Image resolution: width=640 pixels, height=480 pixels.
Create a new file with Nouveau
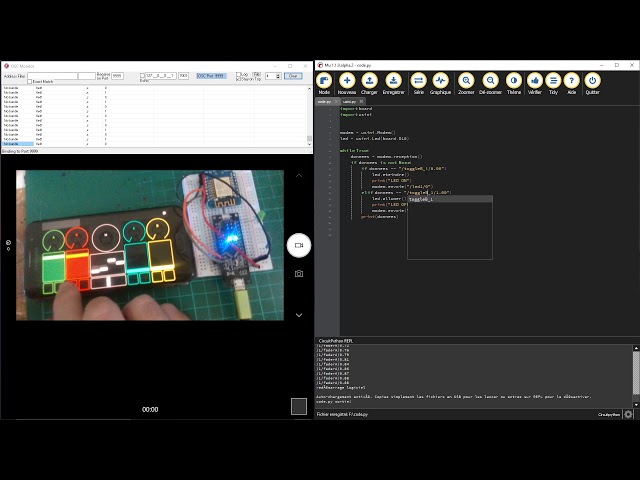click(347, 84)
